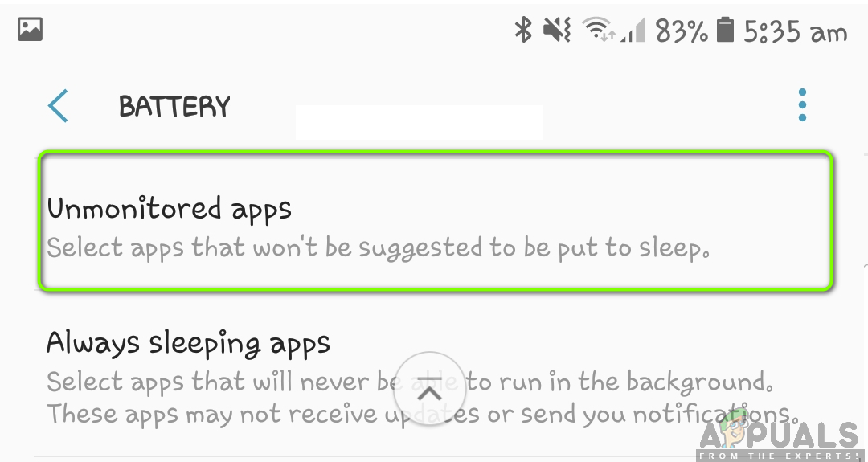Image resolution: width=868 pixels, height=462 pixels.
Task: Click the 5:35 am clock
Action: tap(796, 31)
